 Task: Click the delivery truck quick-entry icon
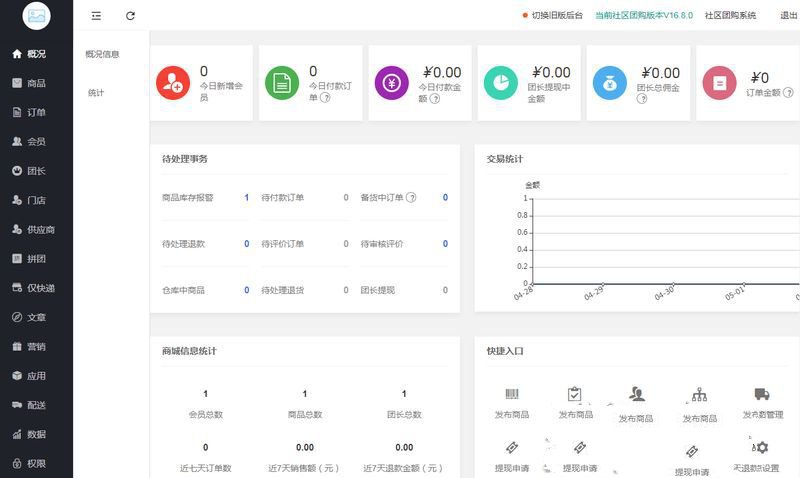pyautogui.click(x=762, y=394)
